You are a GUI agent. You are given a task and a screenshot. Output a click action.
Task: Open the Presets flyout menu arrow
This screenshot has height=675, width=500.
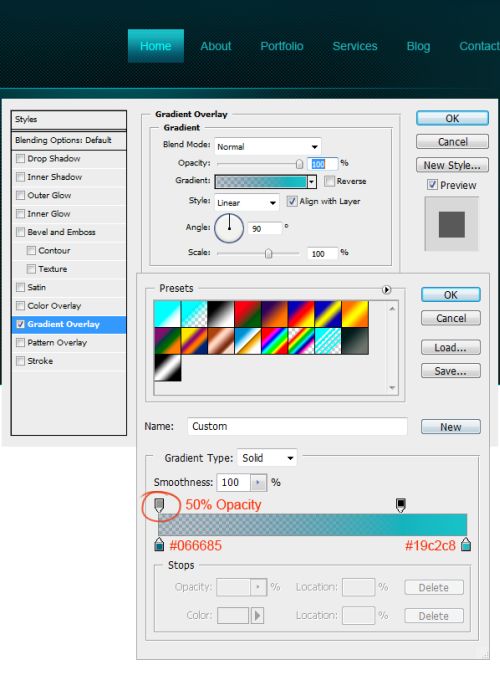click(386, 290)
